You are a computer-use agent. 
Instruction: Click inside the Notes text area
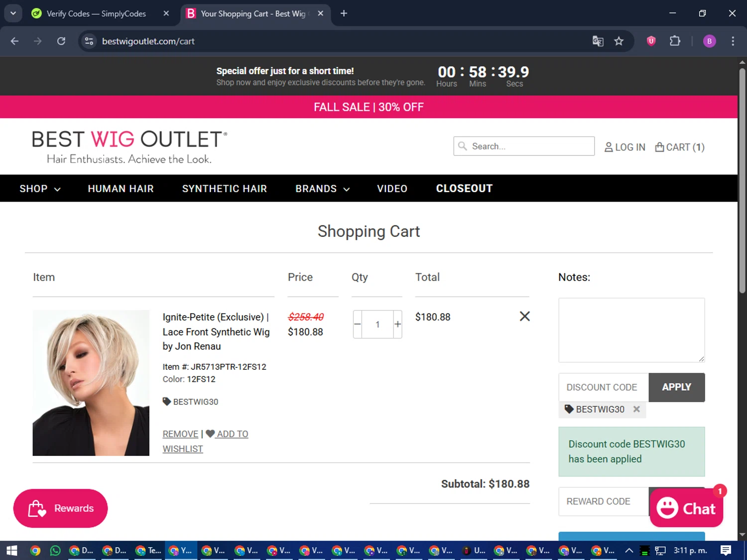point(631,330)
